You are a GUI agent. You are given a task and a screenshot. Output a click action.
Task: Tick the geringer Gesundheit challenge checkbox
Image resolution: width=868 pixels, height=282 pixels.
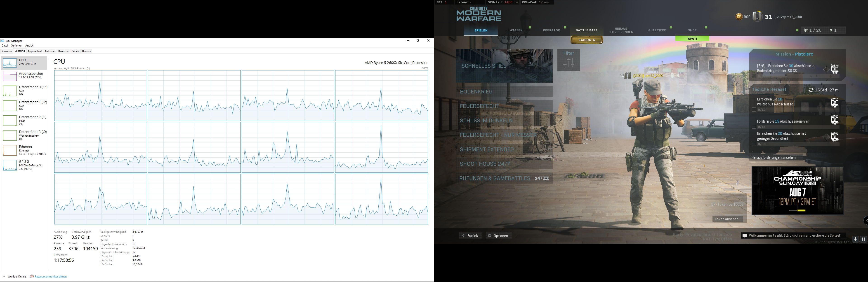(754, 144)
